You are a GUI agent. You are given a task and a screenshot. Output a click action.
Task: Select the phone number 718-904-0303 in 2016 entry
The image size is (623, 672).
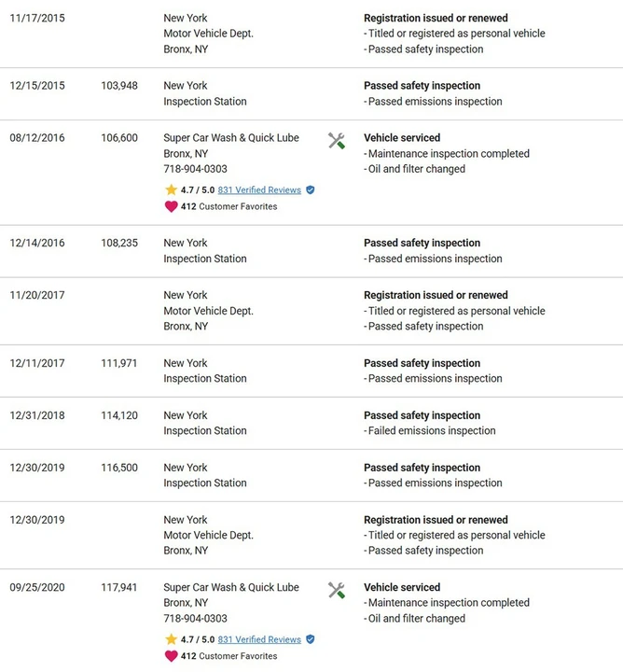click(x=195, y=169)
